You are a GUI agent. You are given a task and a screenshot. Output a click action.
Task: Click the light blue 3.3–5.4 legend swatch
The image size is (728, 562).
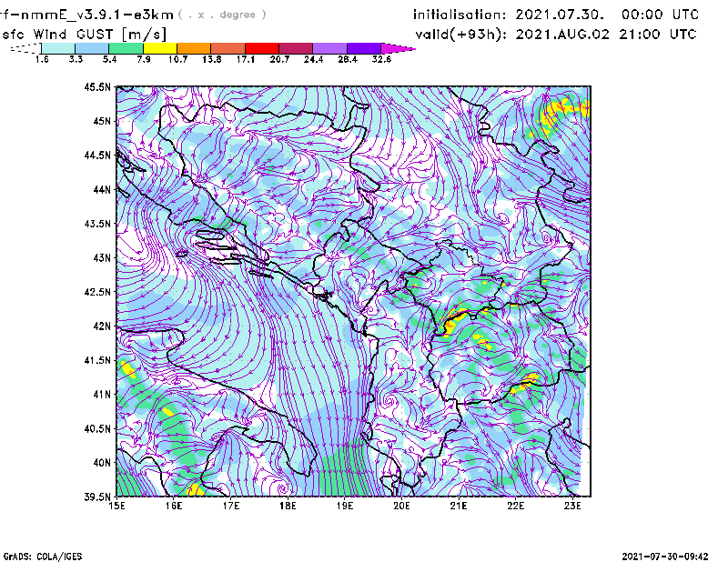pos(92,48)
